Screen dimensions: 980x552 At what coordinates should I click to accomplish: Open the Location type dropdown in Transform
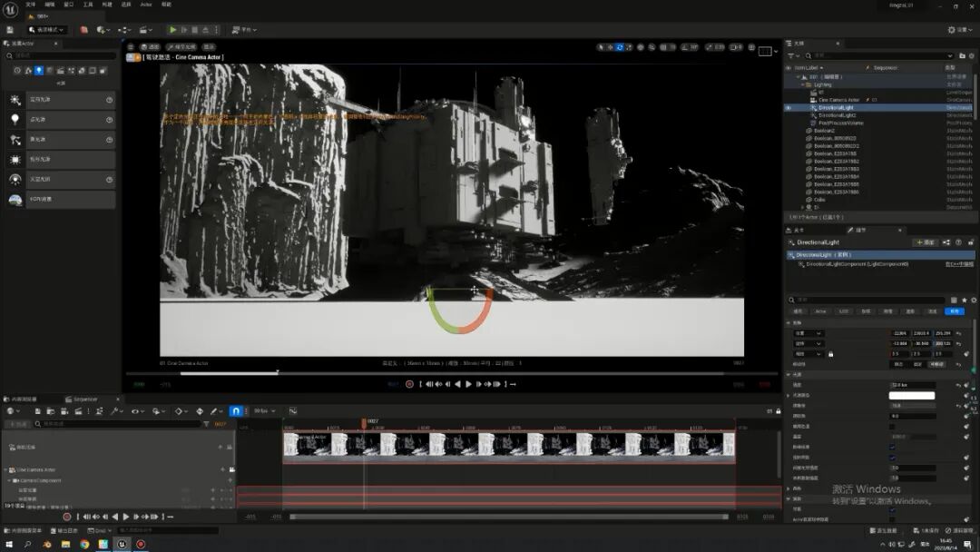(x=808, y=333)
